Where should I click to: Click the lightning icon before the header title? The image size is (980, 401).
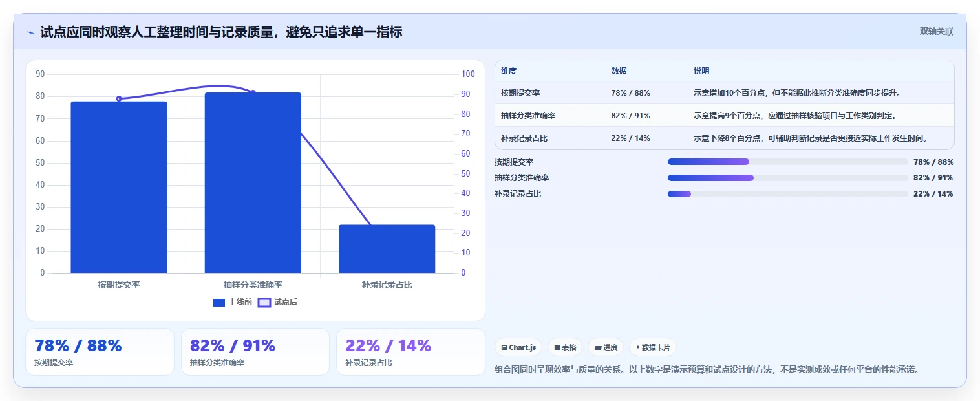click(x=31, y=32)
